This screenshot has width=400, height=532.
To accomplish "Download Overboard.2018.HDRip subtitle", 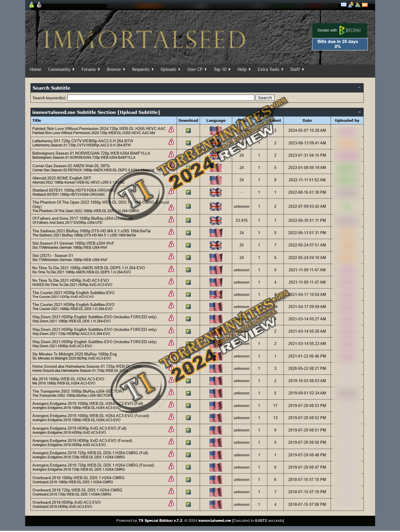I will [x=188, y=504].
